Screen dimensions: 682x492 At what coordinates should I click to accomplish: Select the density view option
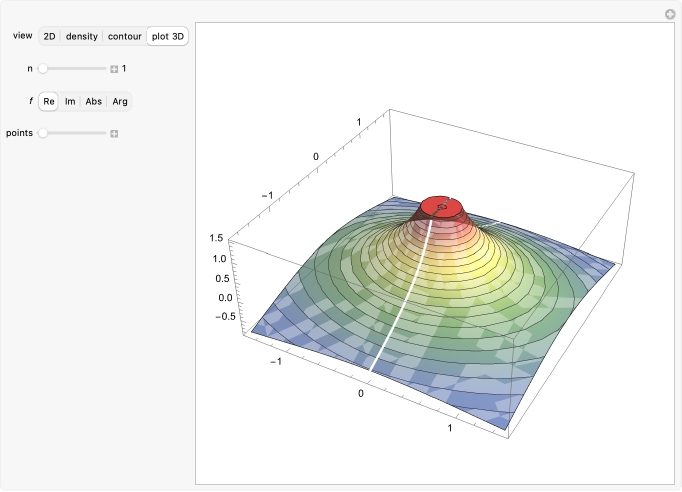pos(82,36)
